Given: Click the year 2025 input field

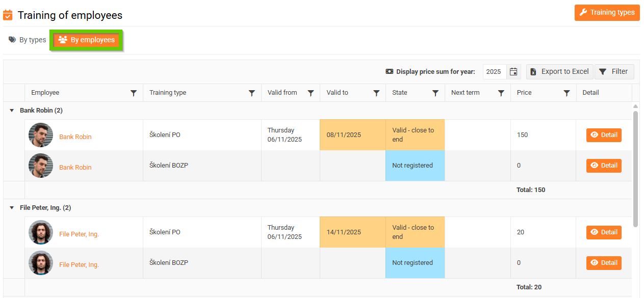Looking at the screenshot, I should [494, 72].
